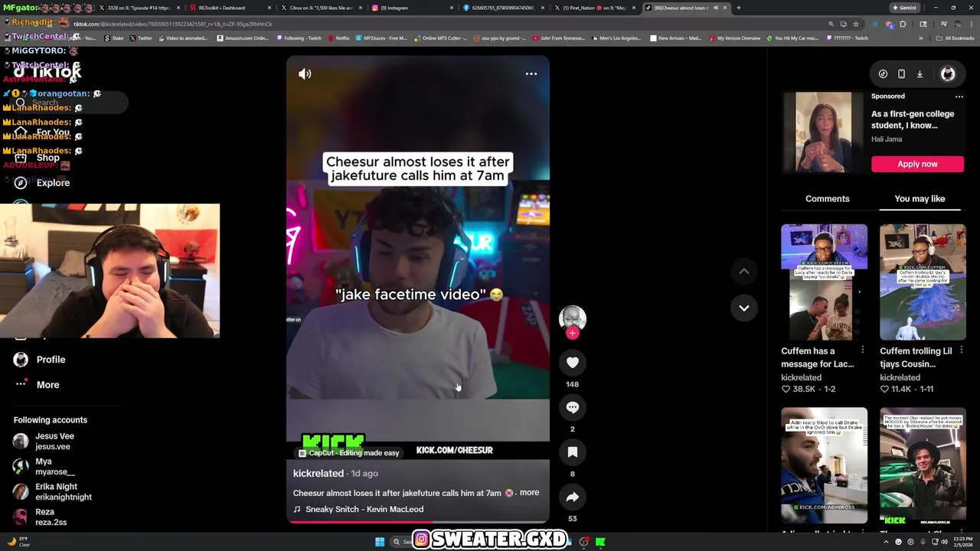Open the kickrelated creator avatar
The height and width of the screenshot is (551, 980).
coord(573,318)
